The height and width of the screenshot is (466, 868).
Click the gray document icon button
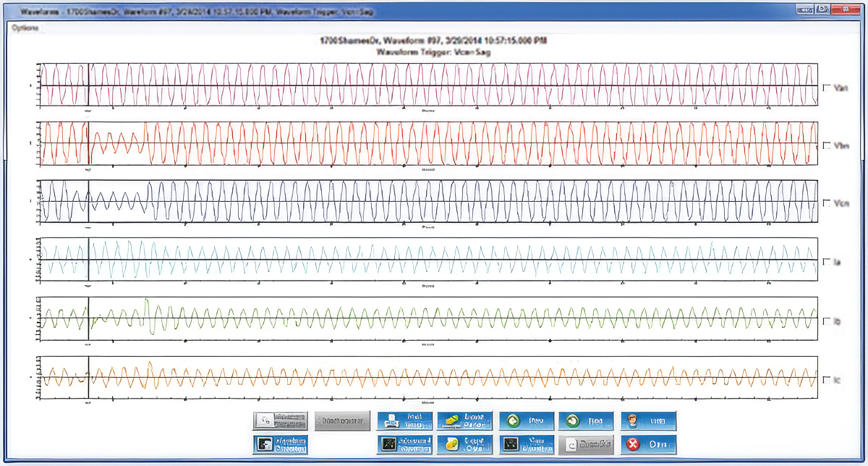tap(587, 444)
